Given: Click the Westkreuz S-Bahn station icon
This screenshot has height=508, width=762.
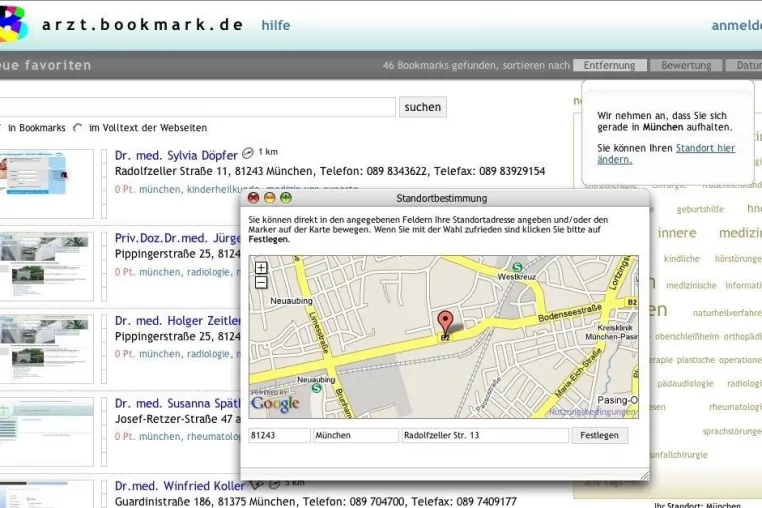Looking at the screenshot, I should (518, 267).
